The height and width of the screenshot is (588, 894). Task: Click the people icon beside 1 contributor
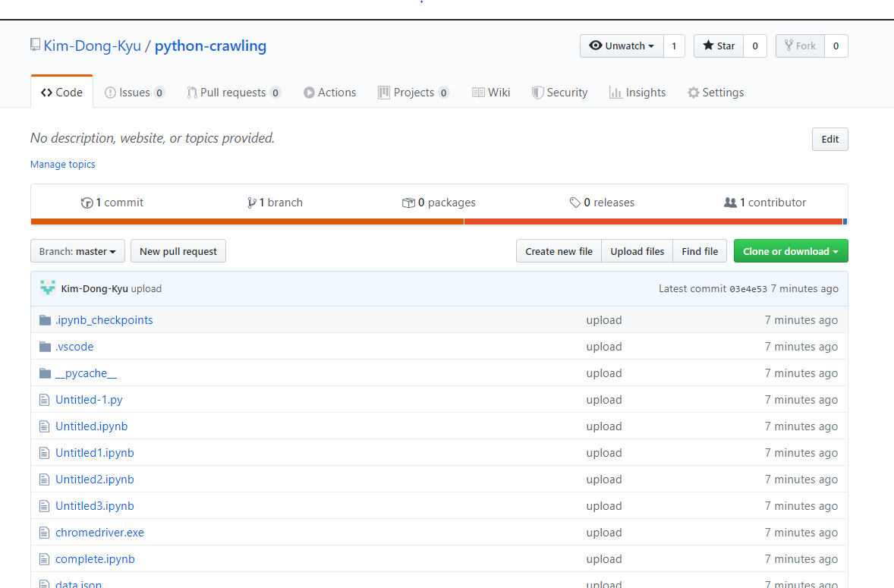(730, 203)
